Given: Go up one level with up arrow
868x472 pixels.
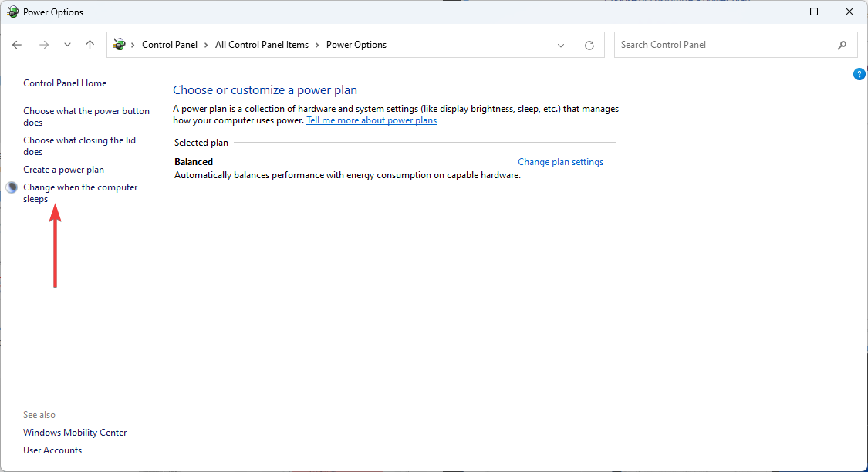Looking at the screenshot, I should [90, 45].
